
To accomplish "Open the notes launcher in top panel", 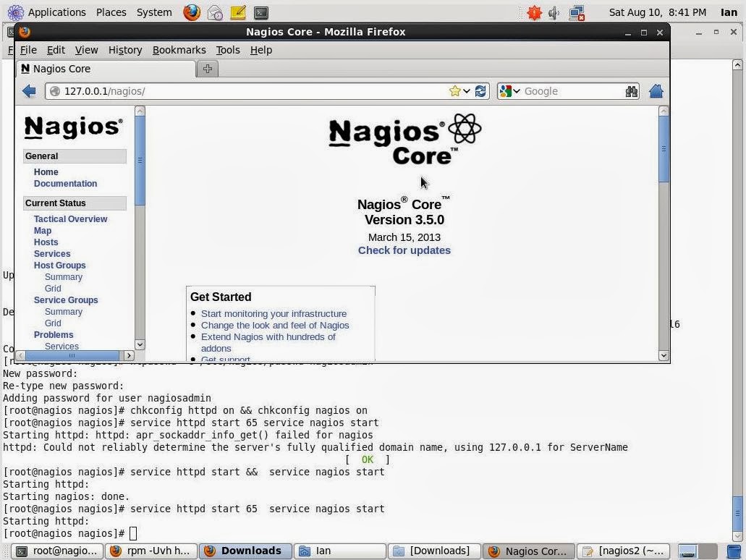I will 238,13.
